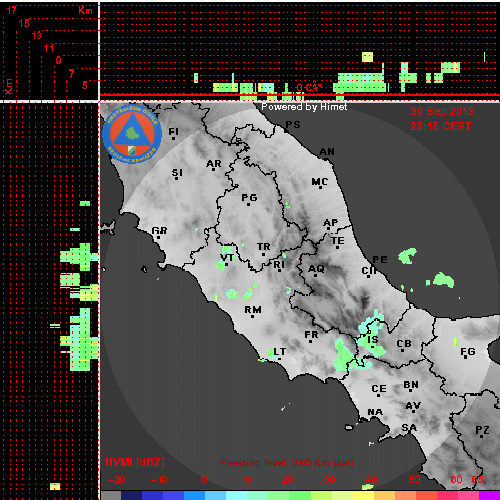Click the AN city label
This screenshot has height=500, width=500.
coord(327,152)
